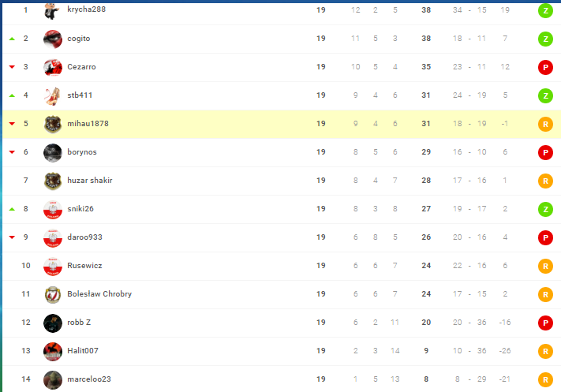Select the highlighted mihau1878 row
This screenshot has width=561, height=392.
[282, 124]
